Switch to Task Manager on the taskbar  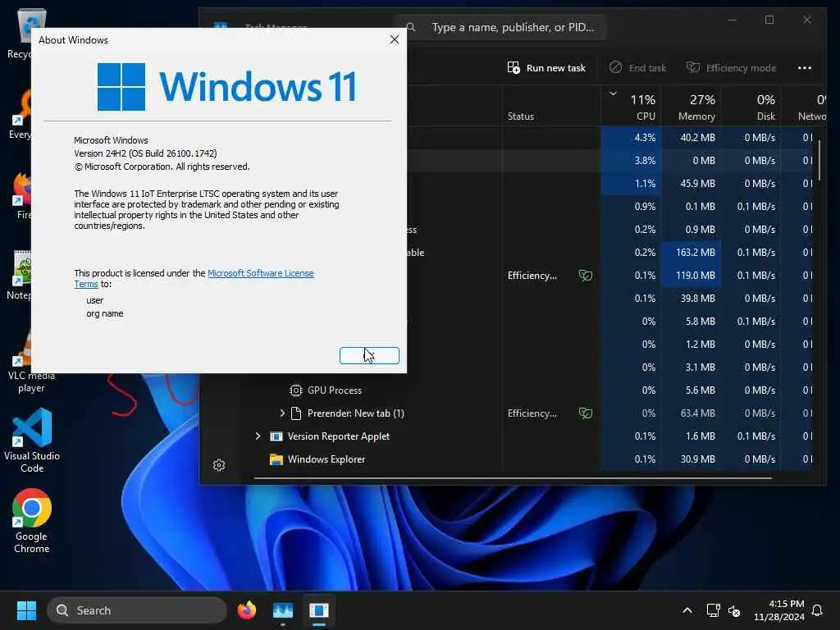tap(283, 610)
